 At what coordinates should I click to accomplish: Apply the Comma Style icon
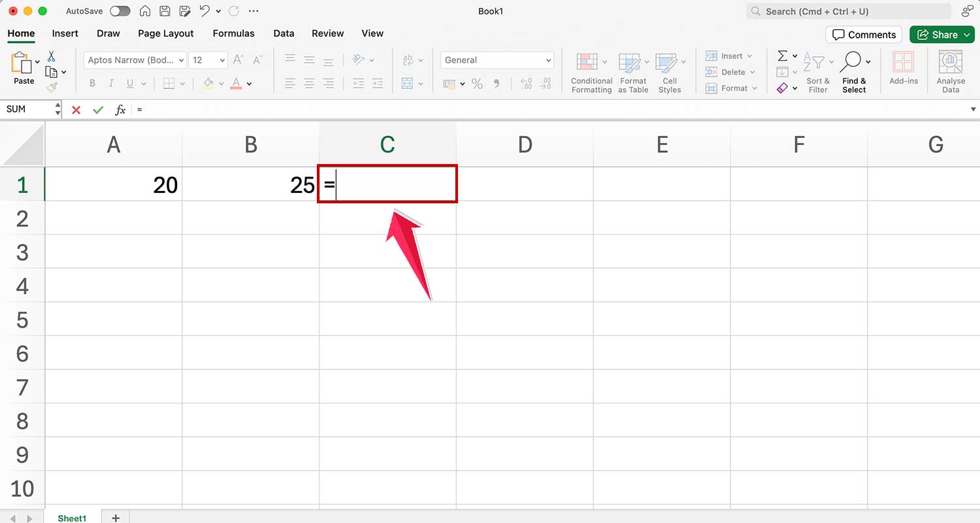click(x=496, y=84)
